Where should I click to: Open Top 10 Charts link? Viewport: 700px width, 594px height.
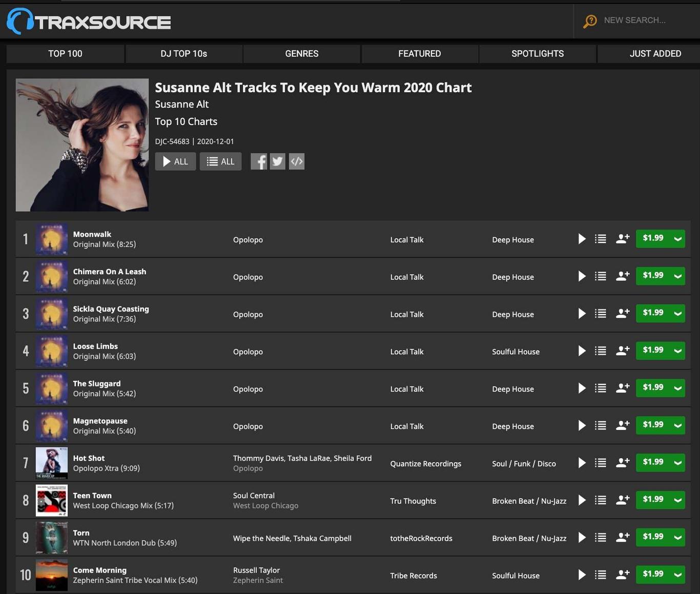coord(186,122)
